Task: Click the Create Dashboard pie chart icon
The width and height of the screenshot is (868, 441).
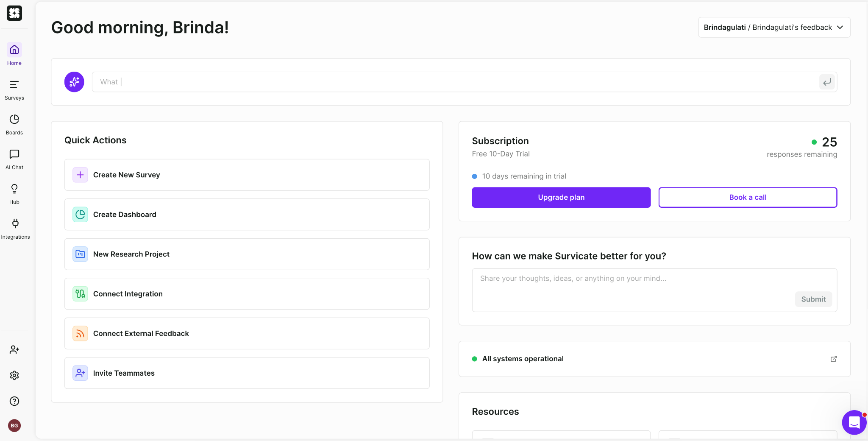Action: [x=80, y=215]
